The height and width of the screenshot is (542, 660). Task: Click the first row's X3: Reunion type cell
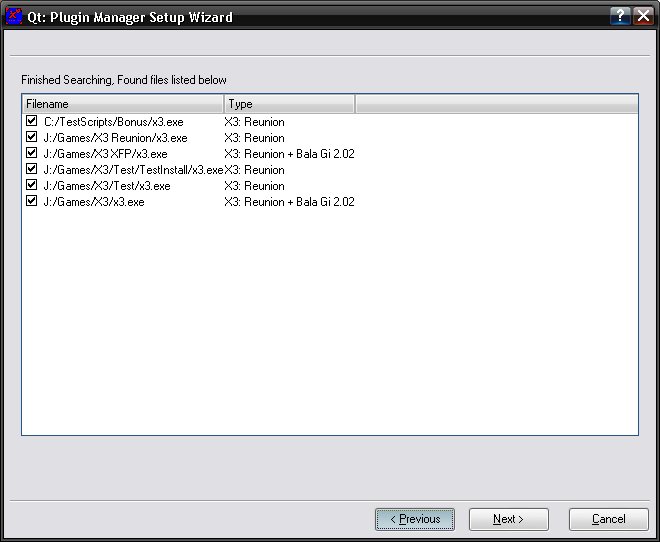(x=254, y=122)
